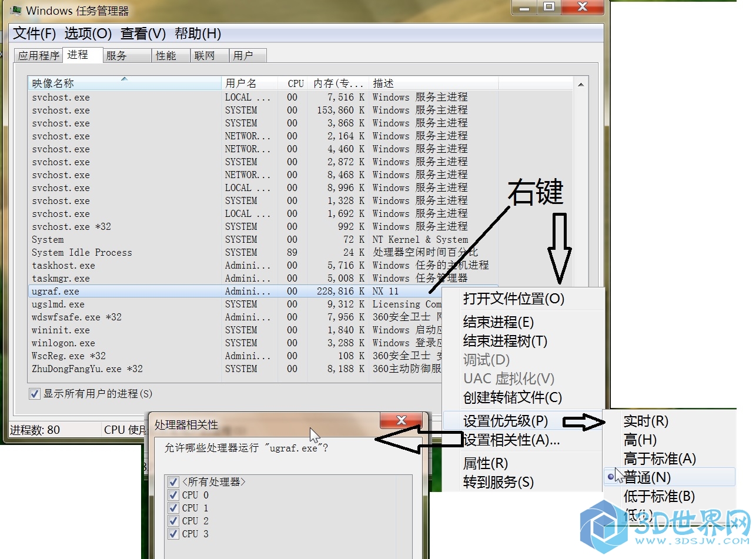Toggle 显示所有用户的进程 checkbox
This screenshot has width=756, height=559.
[35, 394]
